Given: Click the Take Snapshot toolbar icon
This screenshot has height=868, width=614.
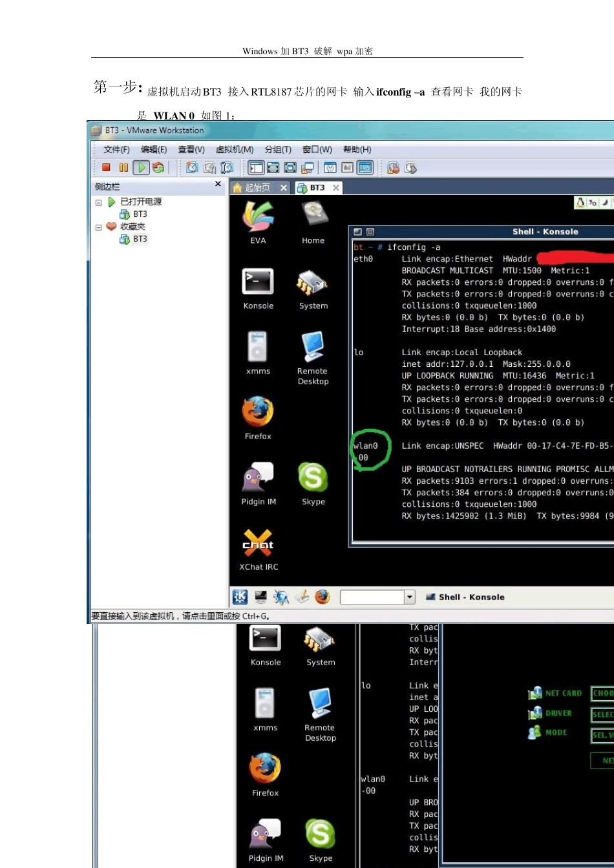Looking at the screenshot, I should point(192,168).
